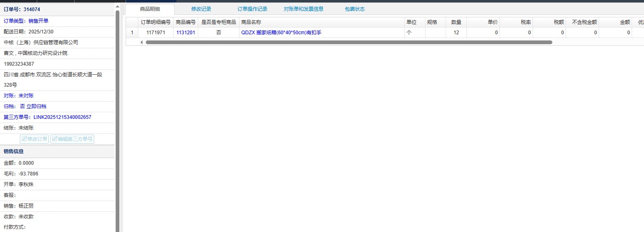
Task: Click the 数量 column header
Action: (456, 22)
